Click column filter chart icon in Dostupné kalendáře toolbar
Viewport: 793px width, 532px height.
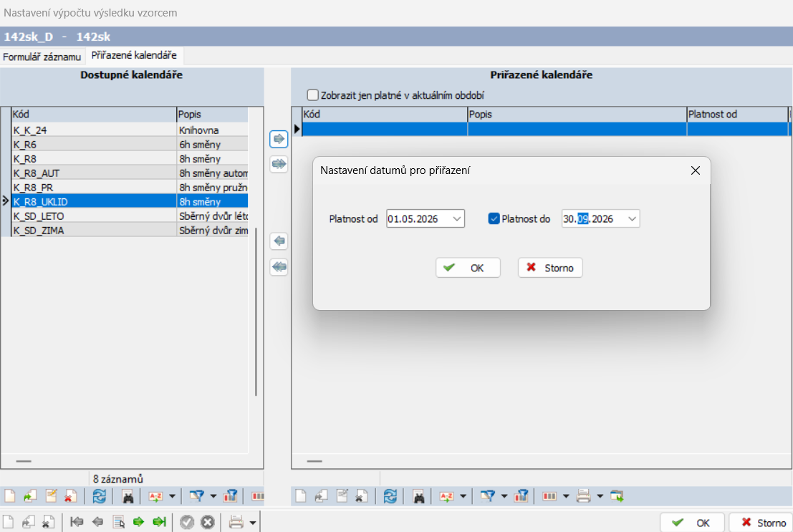[230, 496]
